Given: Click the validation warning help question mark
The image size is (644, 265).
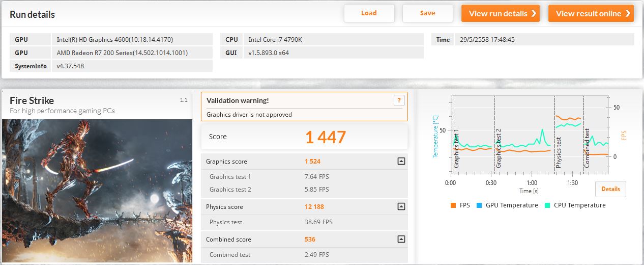Looking at the screenshot, I should (x=399, y=100).
